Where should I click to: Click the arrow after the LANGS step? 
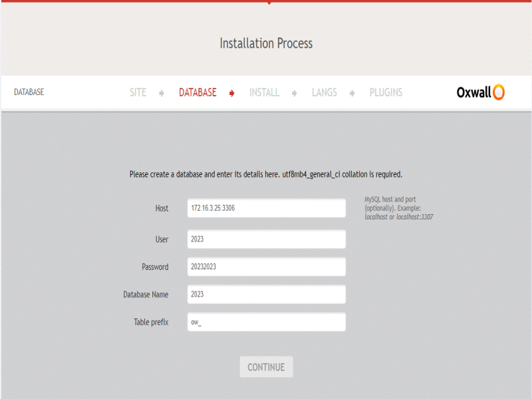point(352,93)
